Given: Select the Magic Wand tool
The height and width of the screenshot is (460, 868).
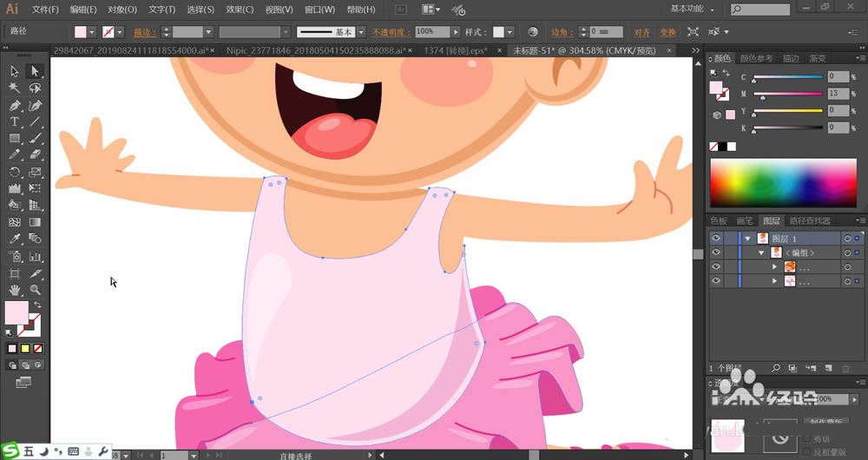Looking at the screenshot, I should tap(15, 88).
